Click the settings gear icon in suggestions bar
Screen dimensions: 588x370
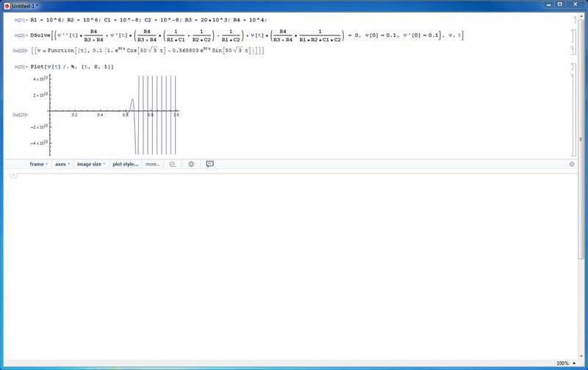pos(191,164)
